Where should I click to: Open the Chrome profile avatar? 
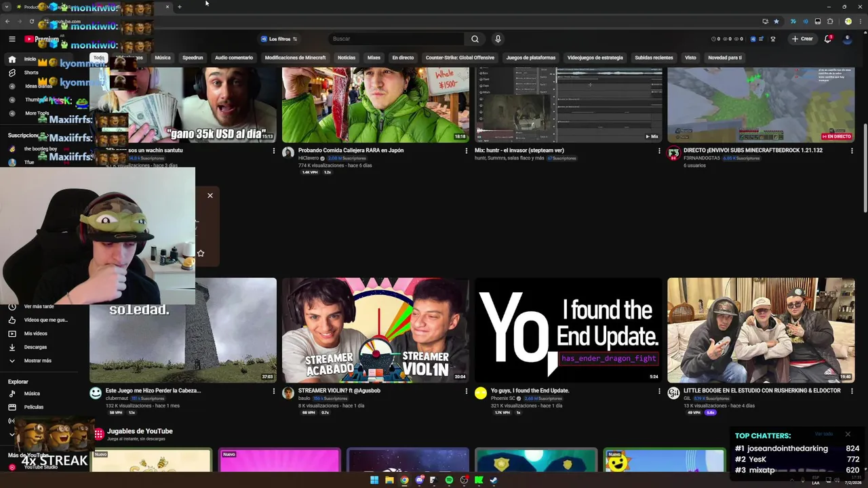point(848,21)
